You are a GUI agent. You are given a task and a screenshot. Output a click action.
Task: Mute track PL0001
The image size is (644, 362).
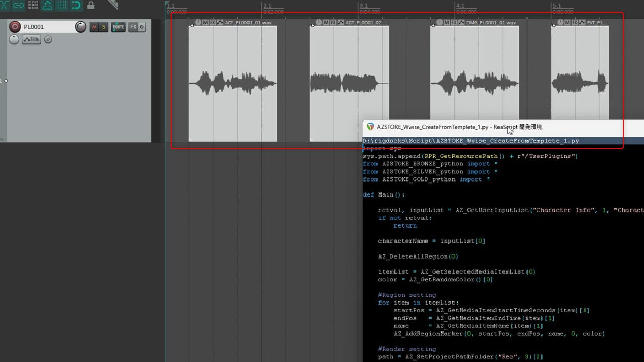[x=94, y=27]
